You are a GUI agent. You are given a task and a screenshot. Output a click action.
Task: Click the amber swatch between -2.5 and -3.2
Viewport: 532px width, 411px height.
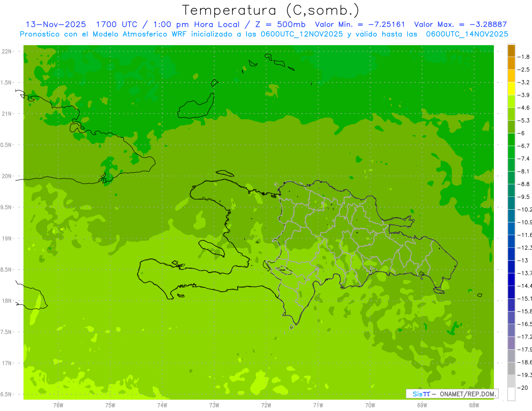511,76
